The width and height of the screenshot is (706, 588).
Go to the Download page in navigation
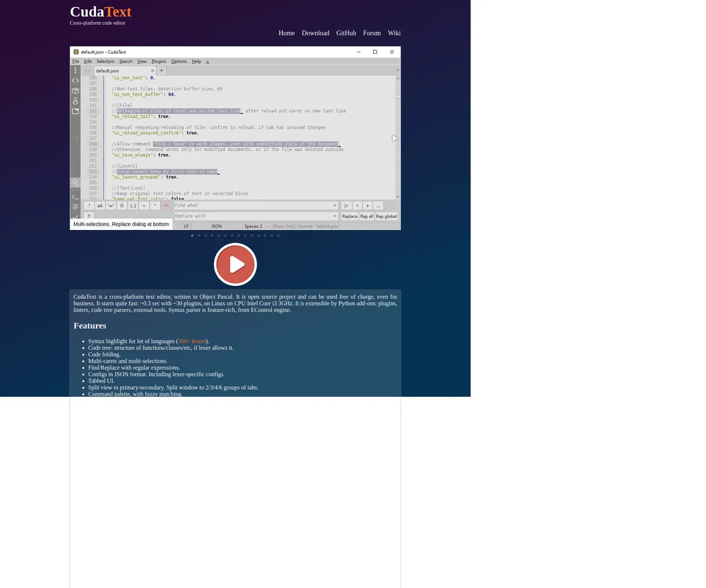(x=315, y=33)
